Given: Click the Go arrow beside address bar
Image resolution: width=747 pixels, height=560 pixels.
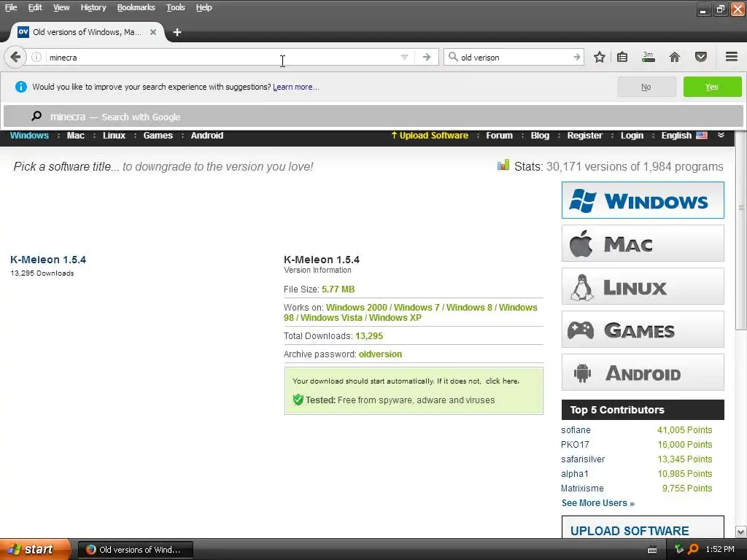Looking at the screenshot, I should [427, 57].
